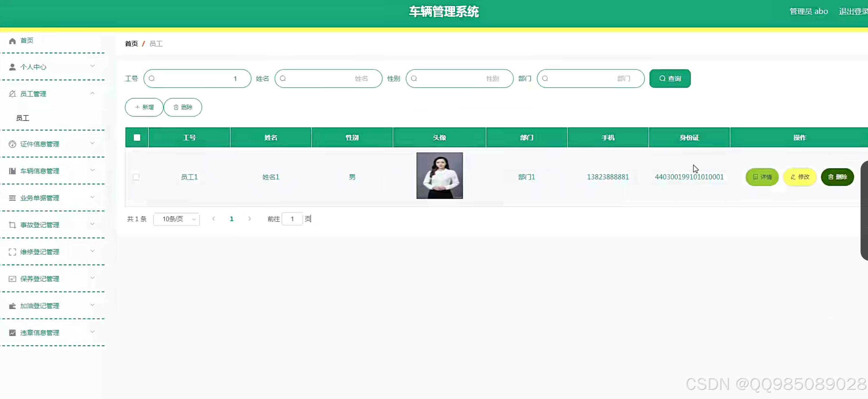Expand the 维修登记管理 menu chevron
The image size is (868, 399).
pyautogui.click(x=93, y=251)
